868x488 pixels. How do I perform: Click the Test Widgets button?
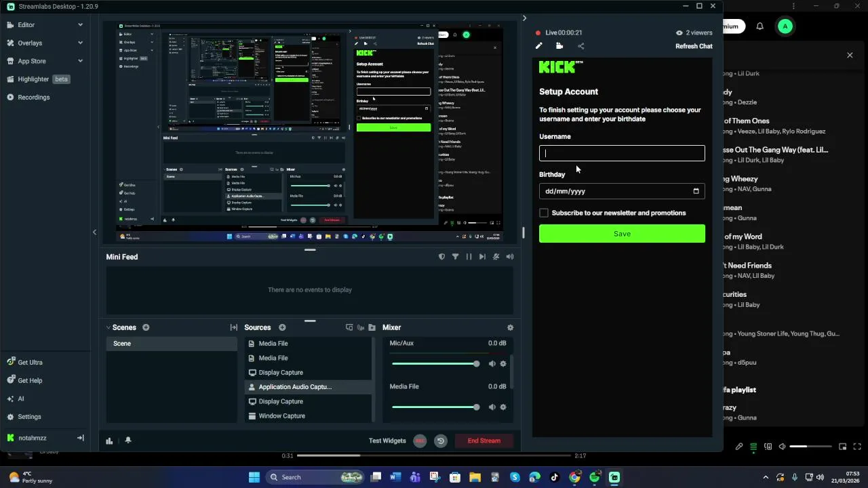[387, 441]
